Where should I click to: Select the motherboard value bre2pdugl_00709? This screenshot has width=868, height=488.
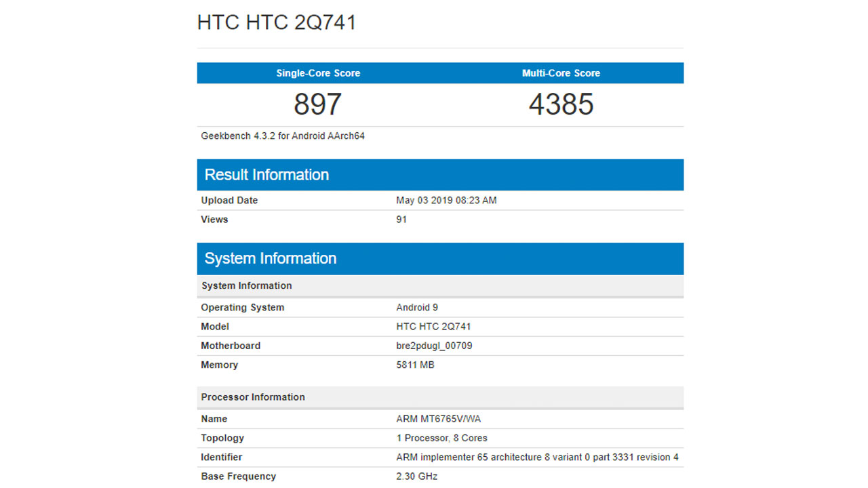[x=434, y=346]
